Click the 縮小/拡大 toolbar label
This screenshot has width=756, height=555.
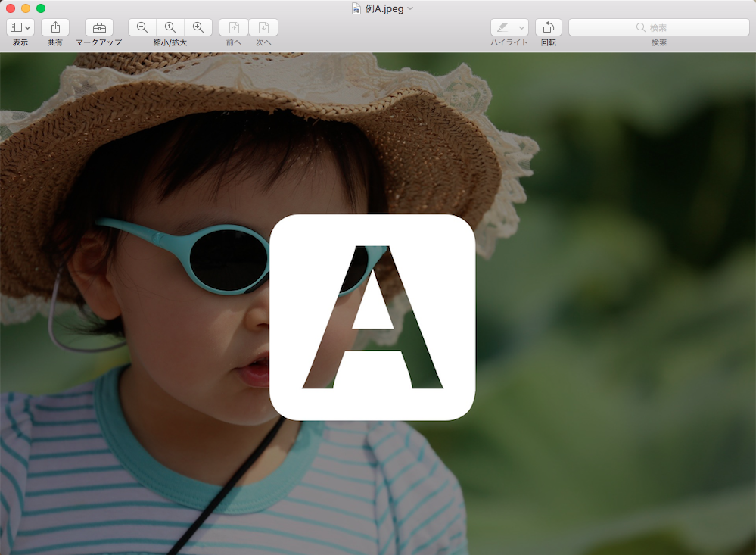(x=170, y=42)
